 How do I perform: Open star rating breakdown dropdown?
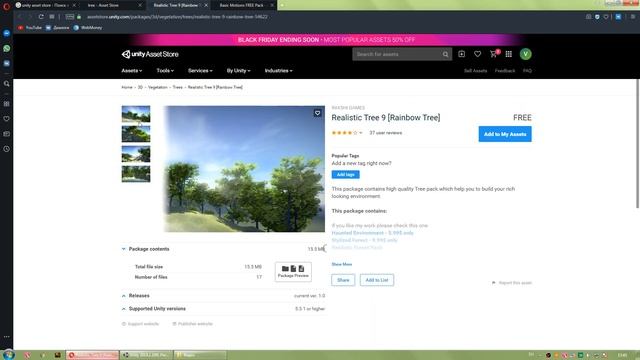[361, 133]
